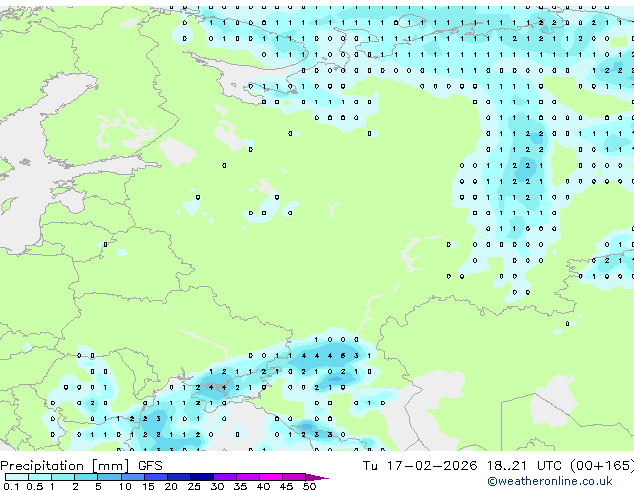The width and height of the screenshot is (634, 490).
Task: Select the 45–50 mm legend swatch
Action: [294, 477]
